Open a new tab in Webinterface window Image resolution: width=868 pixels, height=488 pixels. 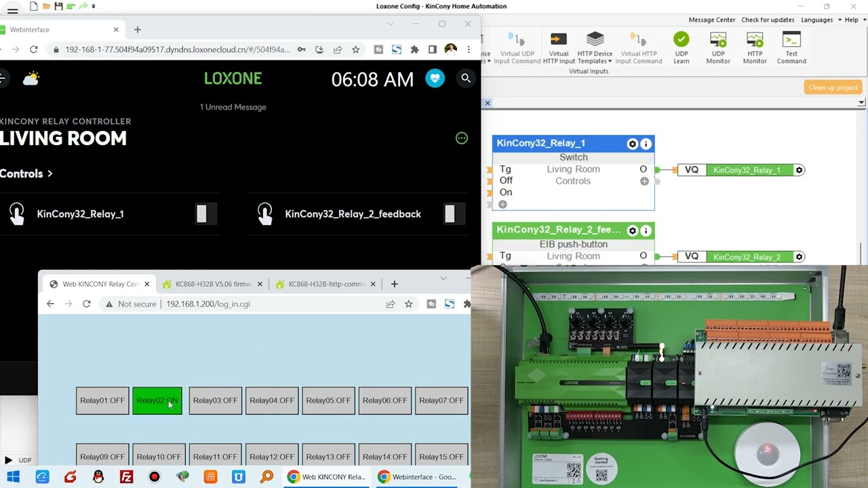(x=138, y=30)
